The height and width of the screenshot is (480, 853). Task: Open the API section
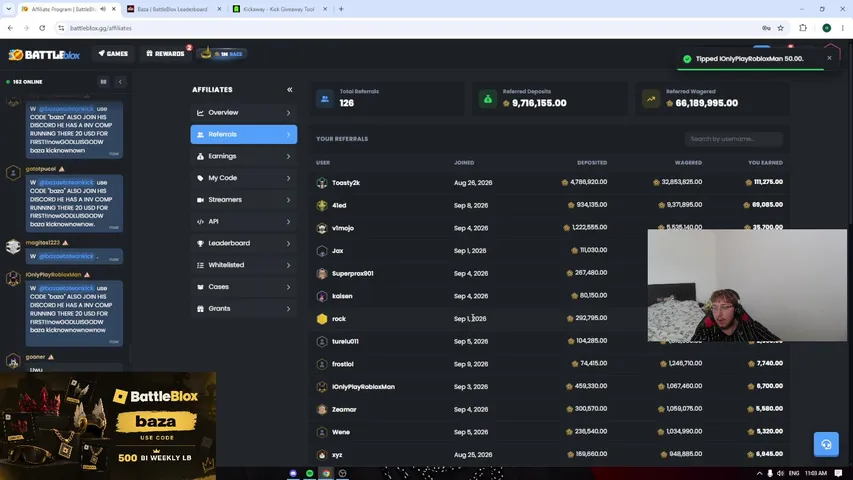(244, 221)
